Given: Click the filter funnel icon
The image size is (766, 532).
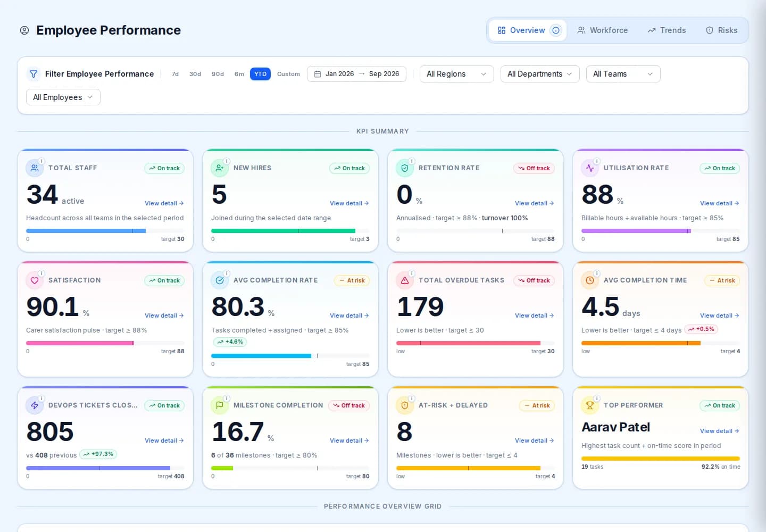Looking at the screenshot, I should coord(34,74).
